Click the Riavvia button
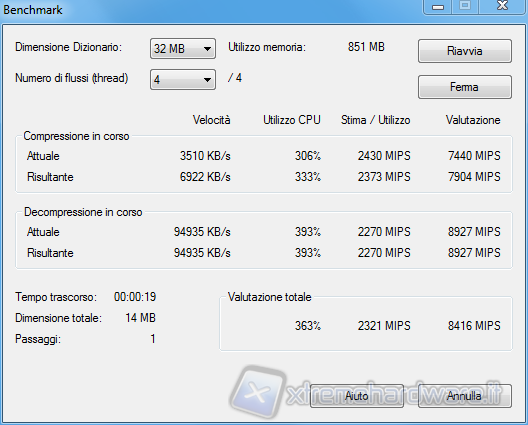528x425 pixels. (465, 51)
